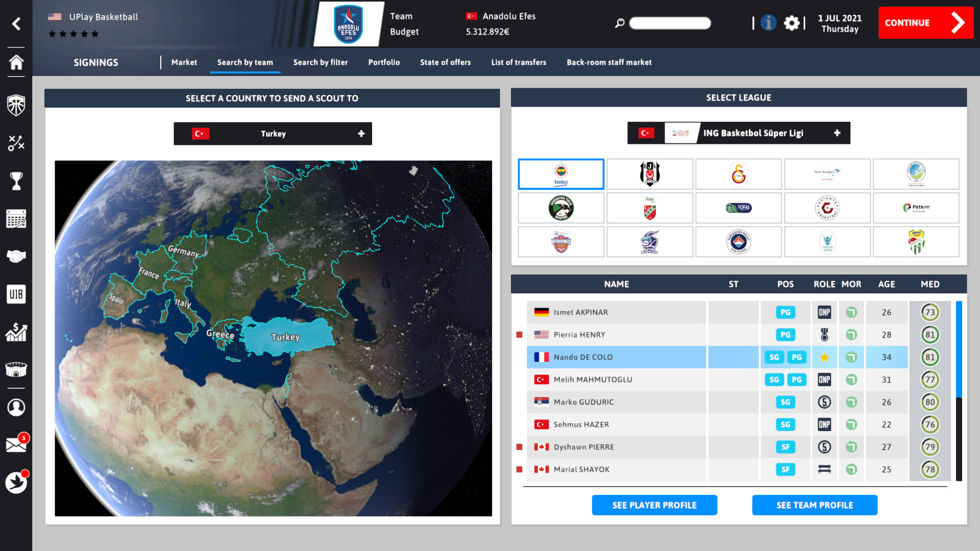This screenshot has height=551, width=980.
Task: Open the inbox with 5 unread messages
Action: tap(16, 444)
